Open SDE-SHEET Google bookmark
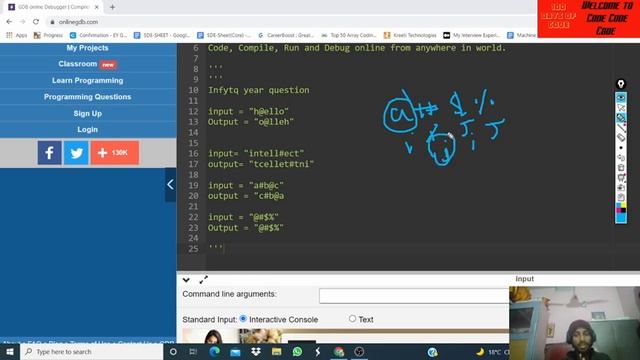 [x=162, y=36]
